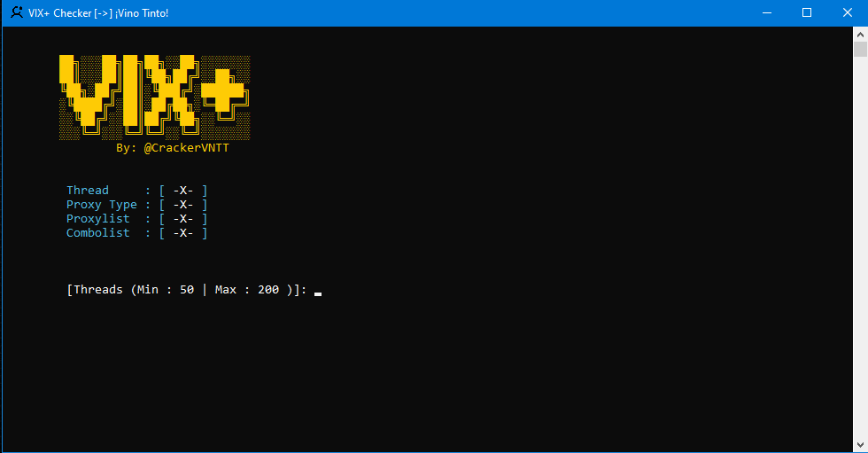Click the '[Threads (Min : 50 | Max : 200 )]:' prompt text

point(187,290)
